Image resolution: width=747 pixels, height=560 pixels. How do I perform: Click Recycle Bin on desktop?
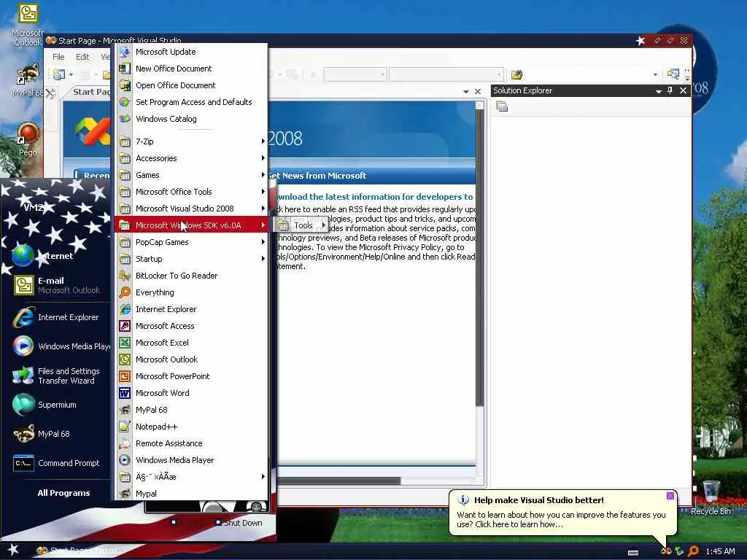tap(711, 497)
